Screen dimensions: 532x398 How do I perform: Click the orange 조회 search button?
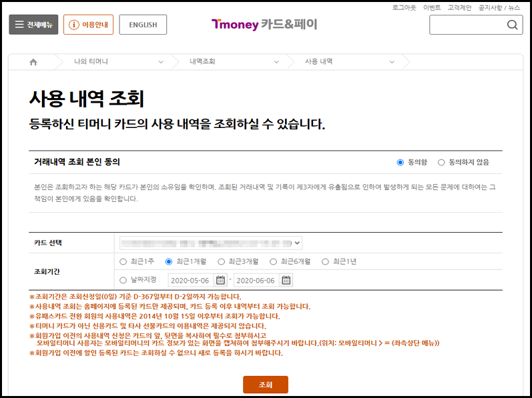[x=266, y=385]
